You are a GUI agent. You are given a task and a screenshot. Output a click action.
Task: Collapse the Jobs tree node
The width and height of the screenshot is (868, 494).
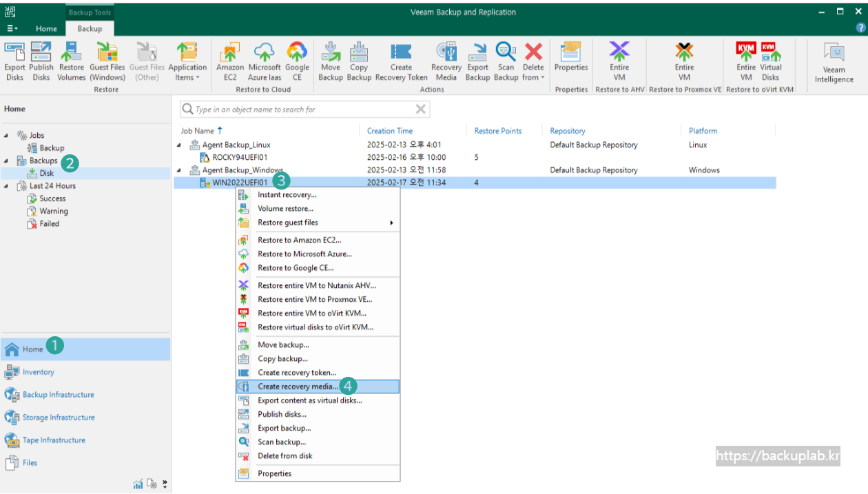[x=6, y=136]
